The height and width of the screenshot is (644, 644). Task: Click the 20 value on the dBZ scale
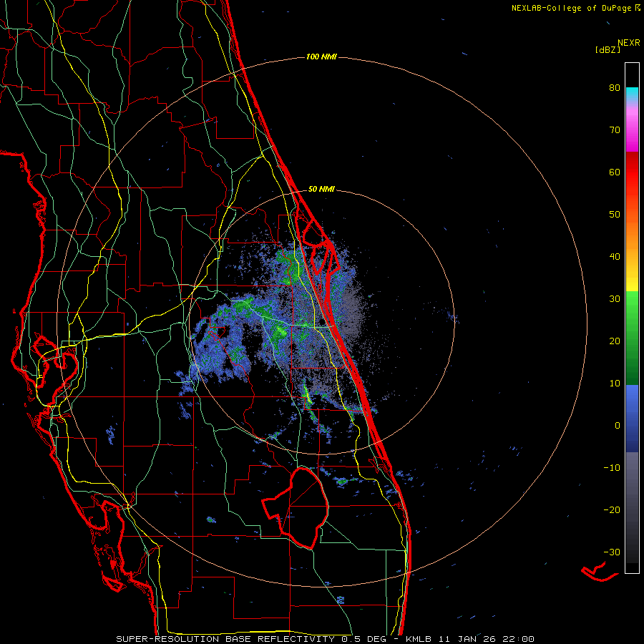point(615,341)
